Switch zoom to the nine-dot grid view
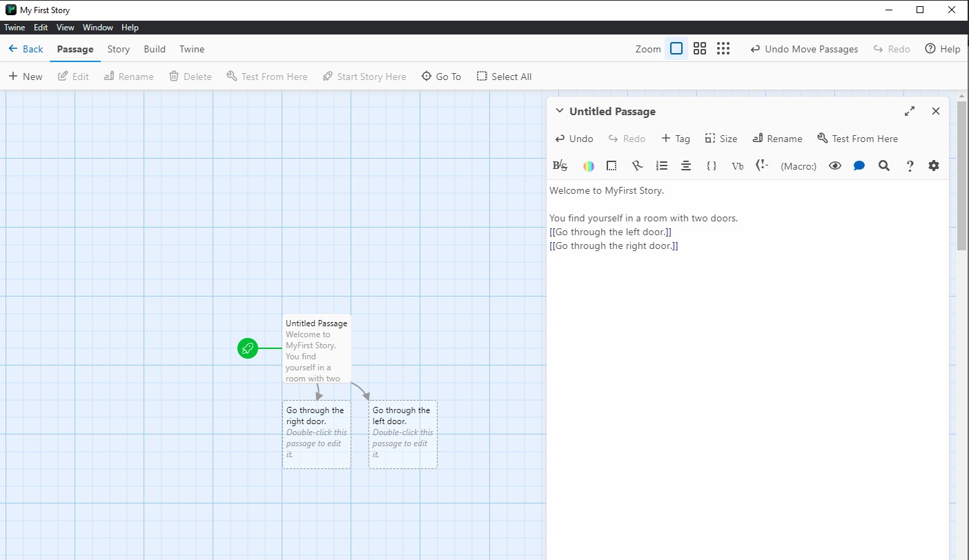This screenshot has height=560, width=969. coord(723,48)
